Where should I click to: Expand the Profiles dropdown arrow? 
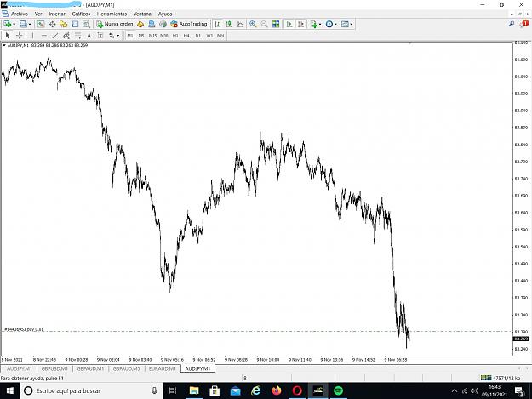(x=30, y=24)
